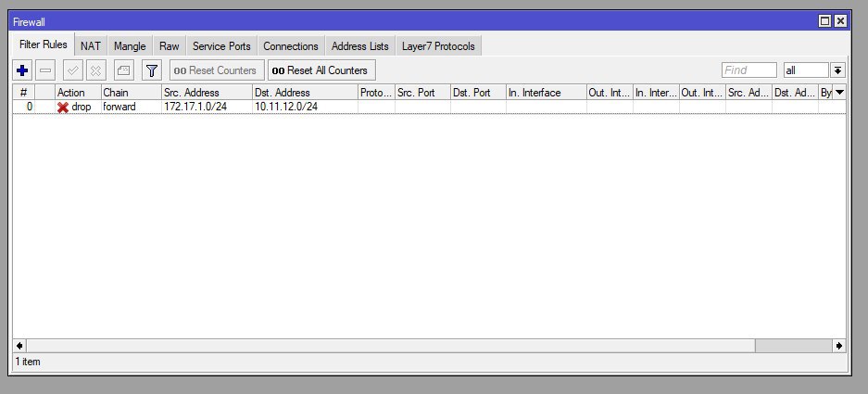
Task: Open the Address Lists tab
Action: point(359,46)
